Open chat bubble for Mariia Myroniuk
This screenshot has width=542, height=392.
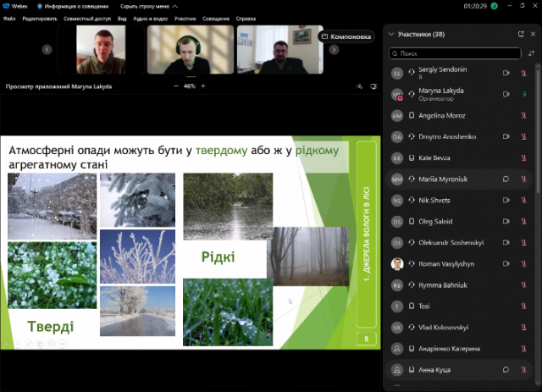click(x=506, y=179)
